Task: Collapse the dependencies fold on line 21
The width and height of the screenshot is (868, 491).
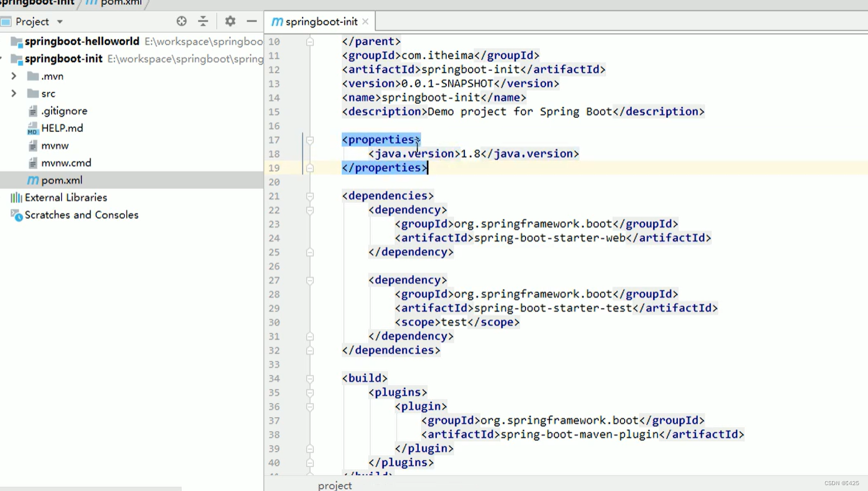Action: pyautogui.click(x=310, y=196)
